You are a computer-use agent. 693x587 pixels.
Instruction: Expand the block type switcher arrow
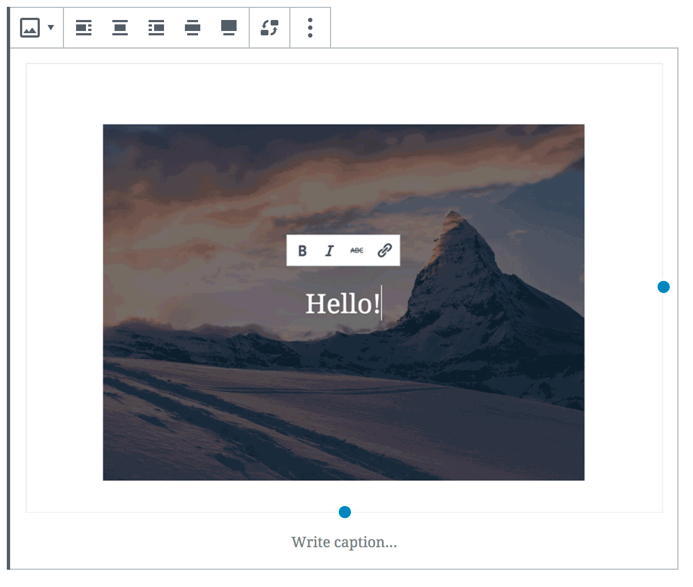pos(51,28)
